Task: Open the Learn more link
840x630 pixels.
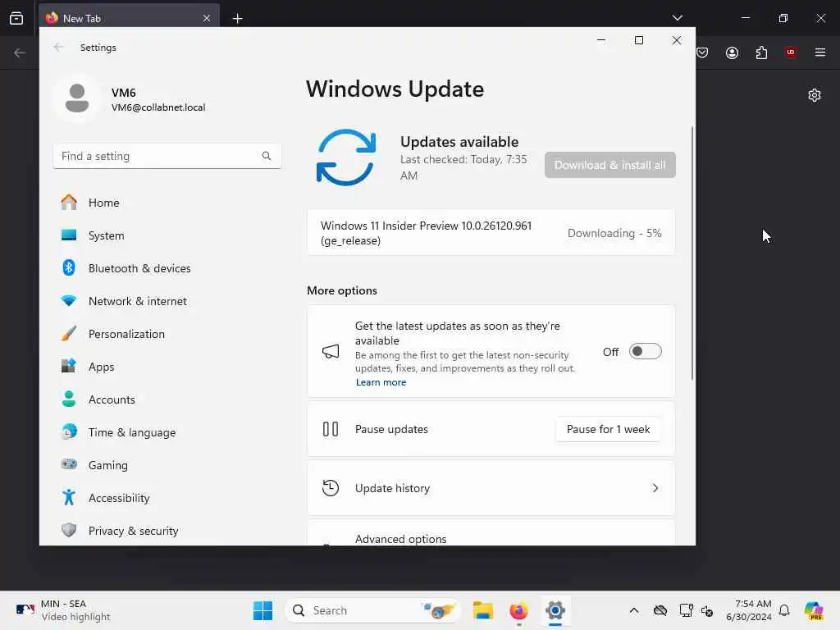Action: click(x=381, y=382)
